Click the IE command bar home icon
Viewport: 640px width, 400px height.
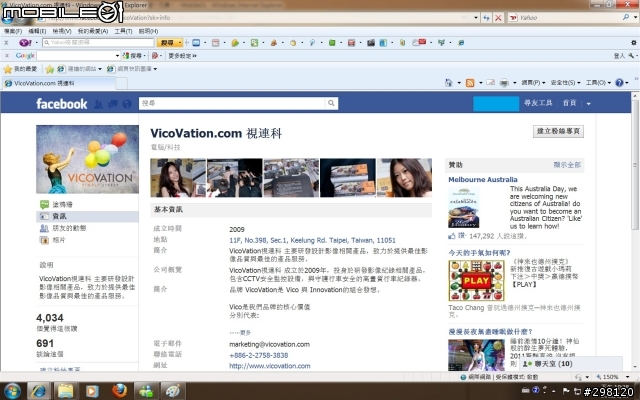pos(449,83)
